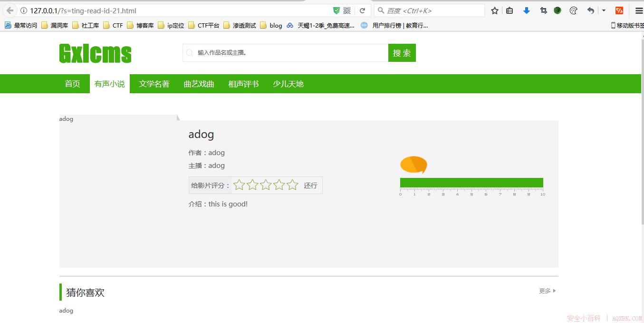Click the orange extension icon in toolbar
This screenshot has width=644, height=323.
click(619, 10)
